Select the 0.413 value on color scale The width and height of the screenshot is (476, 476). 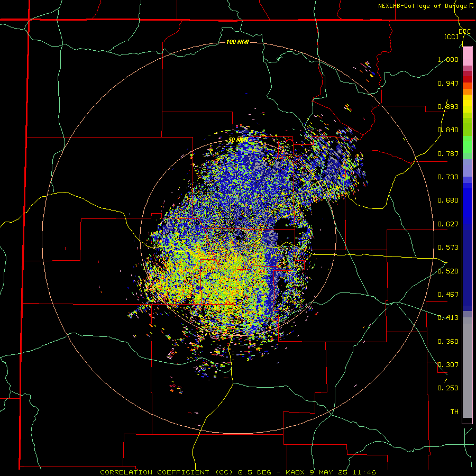coord(448,318)
